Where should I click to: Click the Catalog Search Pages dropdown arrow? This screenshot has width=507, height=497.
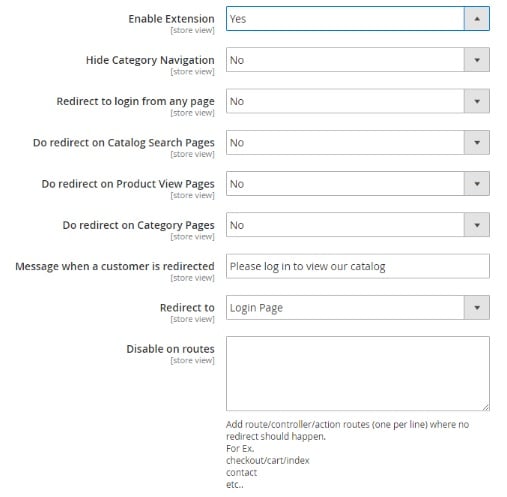477,142
